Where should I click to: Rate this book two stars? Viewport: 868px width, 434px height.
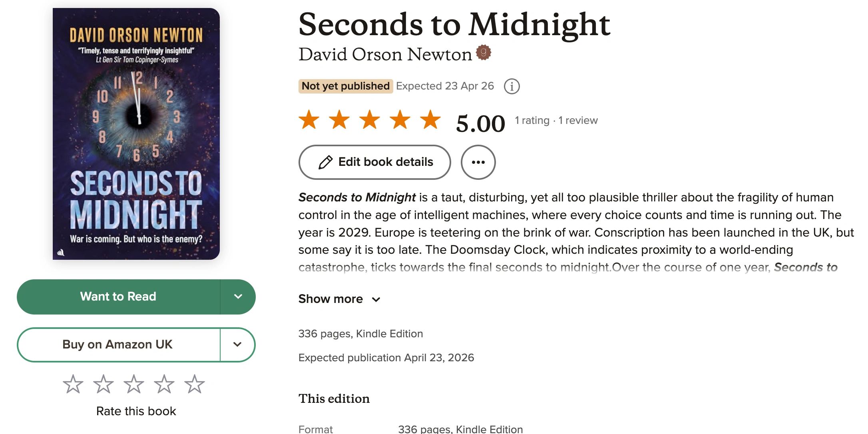click(104, 384)
